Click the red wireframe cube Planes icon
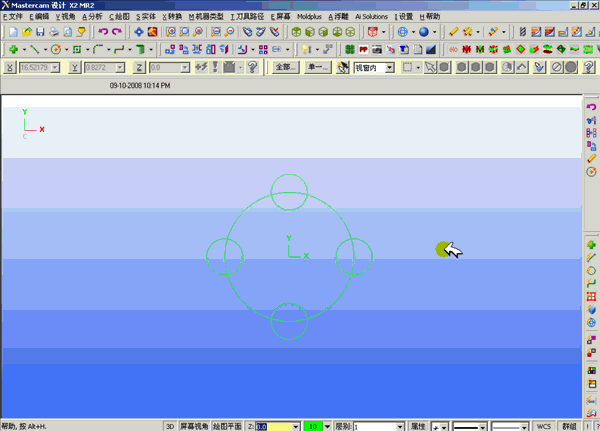Screen dimensions: 600x431 click(373, 32)
